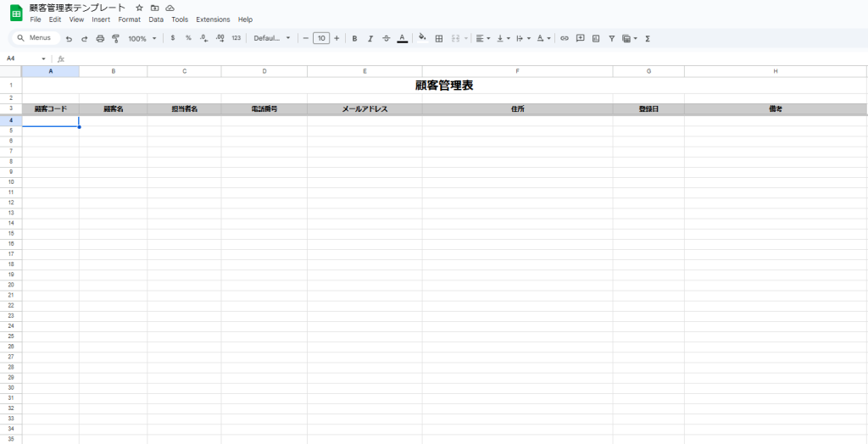The image size is (868, 444).
Task: Open the horizontal align dropdown
Action: [482, 38]
